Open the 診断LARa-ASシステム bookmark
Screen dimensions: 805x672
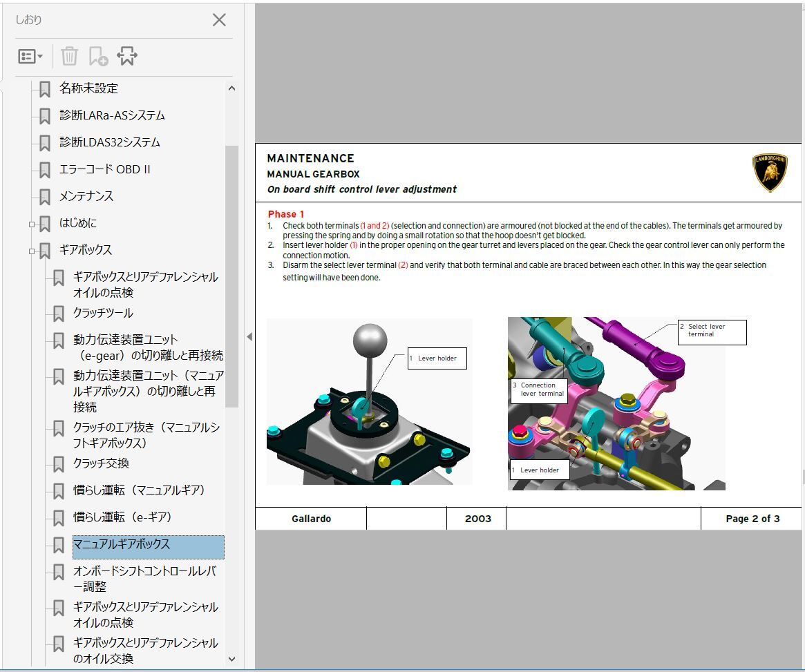(112, 115)
